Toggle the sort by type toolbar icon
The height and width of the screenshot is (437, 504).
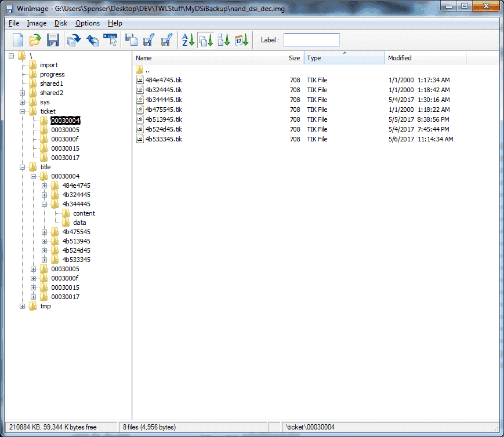[206, 40]
